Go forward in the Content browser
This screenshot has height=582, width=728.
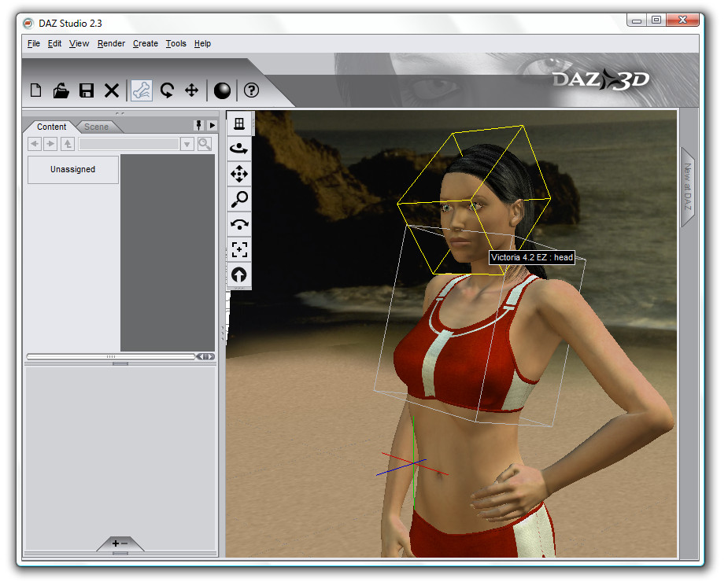(x=50, y=144)
